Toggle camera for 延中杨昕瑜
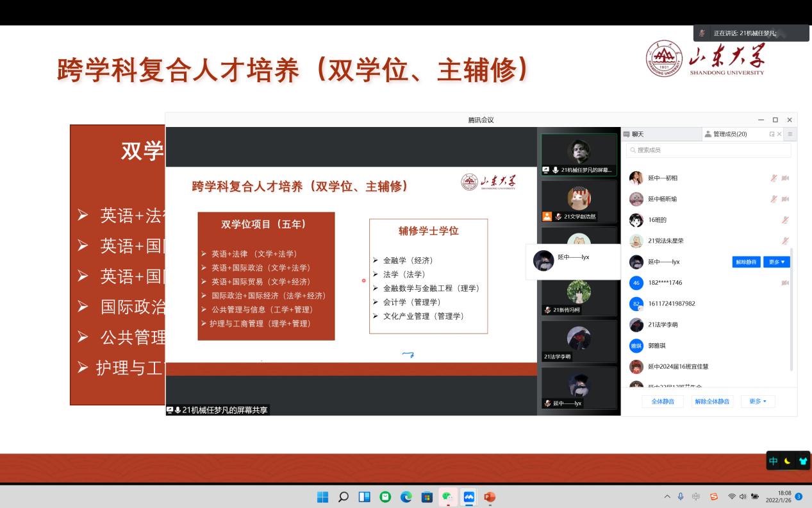Viewport: 812px width, 508px height. click(x=785, y=199)
